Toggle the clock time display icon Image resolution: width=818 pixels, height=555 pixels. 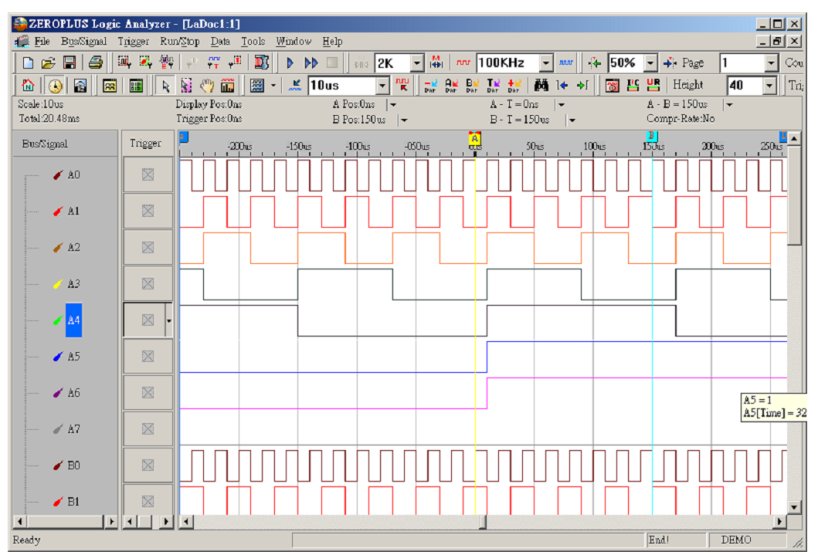pyautogui.click(x=55, y=86)
